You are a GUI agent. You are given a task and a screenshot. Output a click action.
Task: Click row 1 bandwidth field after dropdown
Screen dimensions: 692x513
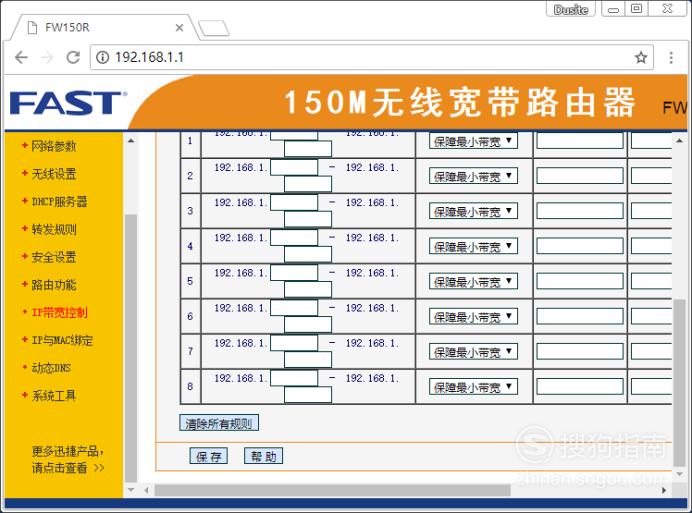tap(580, 141)
